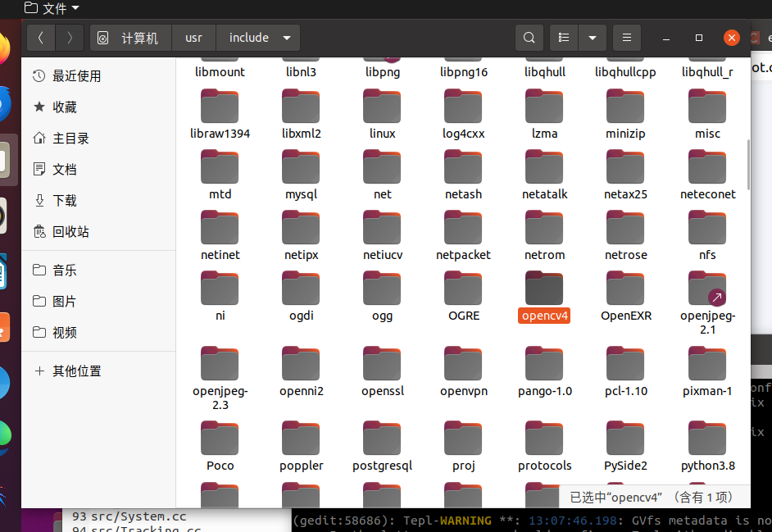Image resolution: width=772 pixels, height=532 pixels.
Task: Open the view options dropdown arrow
Action: (x=593, y=37)
